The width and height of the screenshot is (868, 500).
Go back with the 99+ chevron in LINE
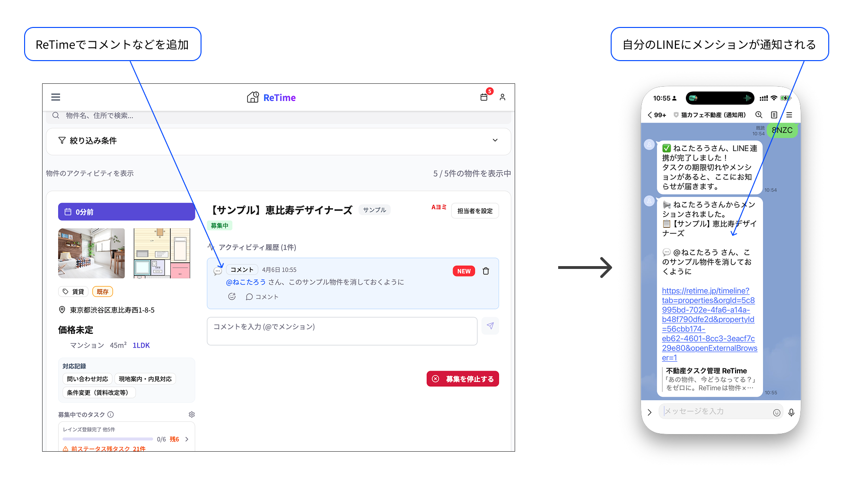tap(657, 115)
